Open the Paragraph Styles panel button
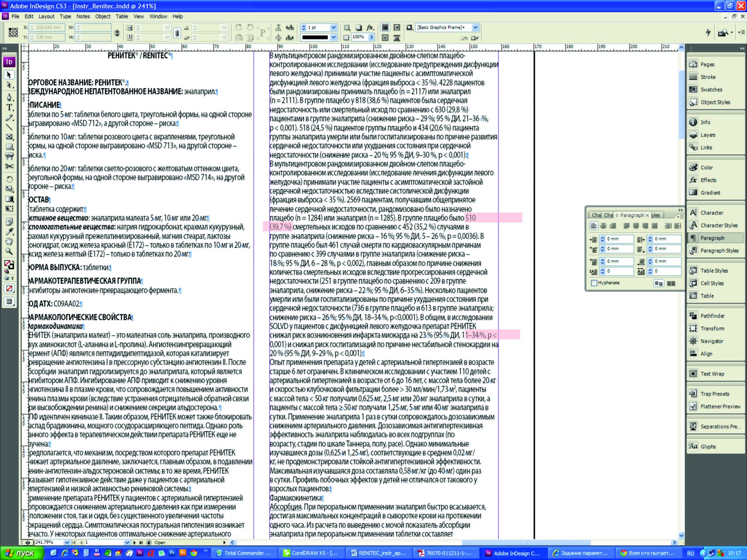Viewport: 747px width, 560px height. pos(715,251)
